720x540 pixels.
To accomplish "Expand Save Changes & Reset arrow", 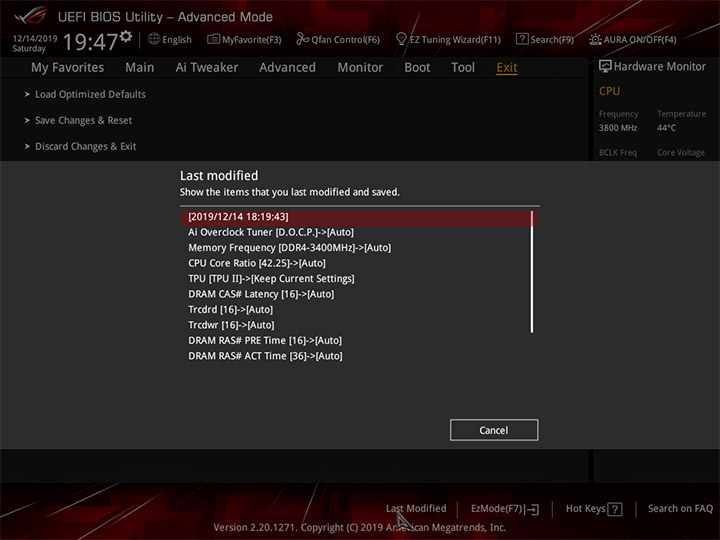I will (27, 120).
